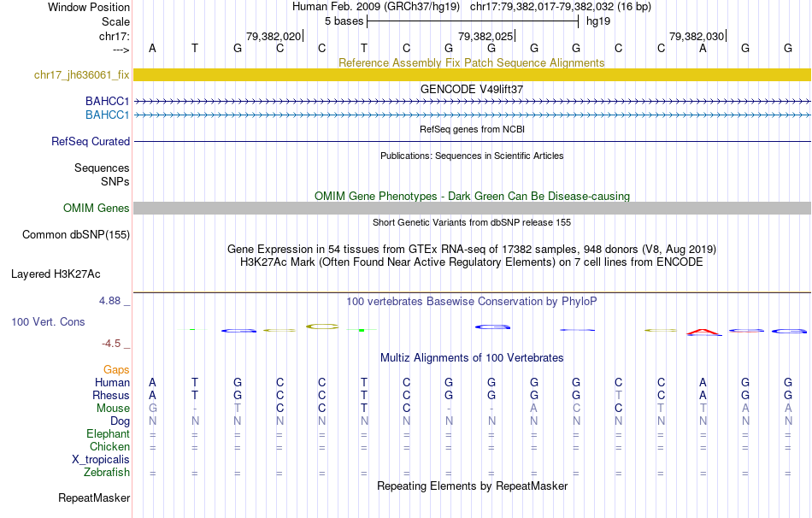Open the Layered H3K27Ac track label

pyautogui.click(x=56, y=274)
